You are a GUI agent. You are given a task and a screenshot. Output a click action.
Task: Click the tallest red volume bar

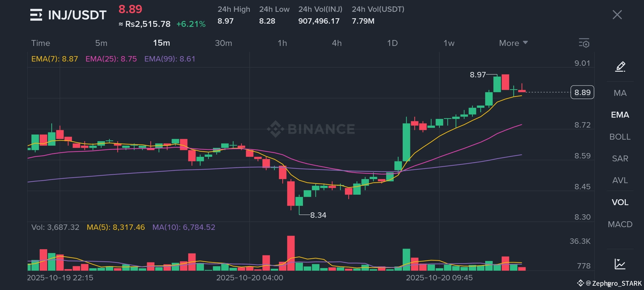(291, 253)
